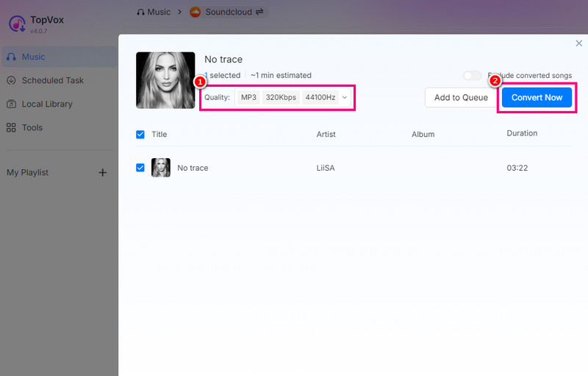The image size is (588, 376).
Task: Click the Local Library icon
Action: (x=11, y=104)
